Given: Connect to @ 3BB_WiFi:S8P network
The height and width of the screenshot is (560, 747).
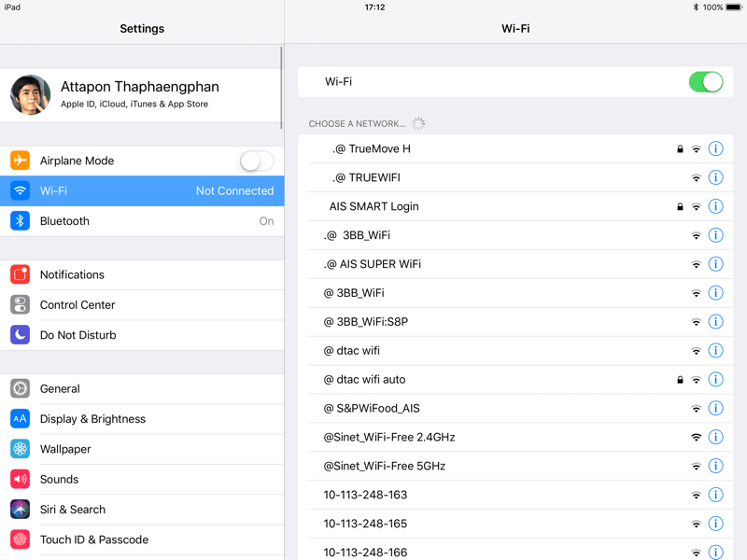Looking at the screenshot, I should click(467, 322).
